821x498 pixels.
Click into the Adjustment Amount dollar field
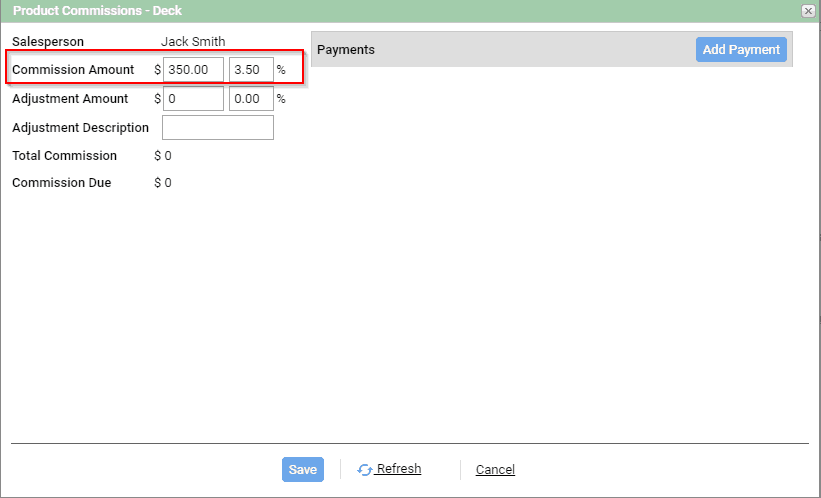[193, 98]
